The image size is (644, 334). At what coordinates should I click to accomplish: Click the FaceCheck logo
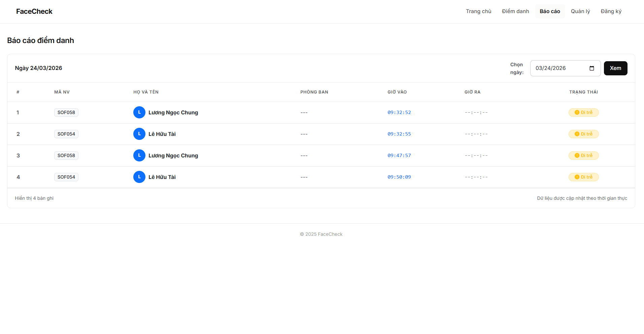point(34,11)
